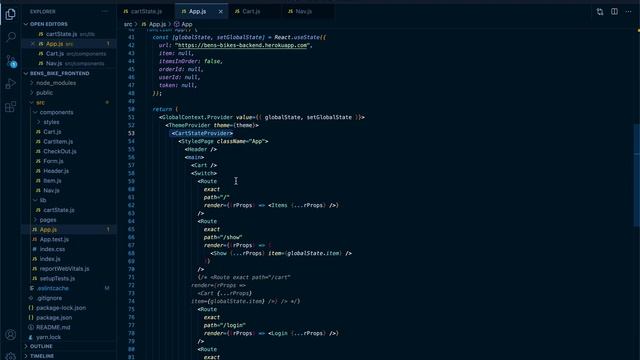Collapse the src folder

pos(40,102)
